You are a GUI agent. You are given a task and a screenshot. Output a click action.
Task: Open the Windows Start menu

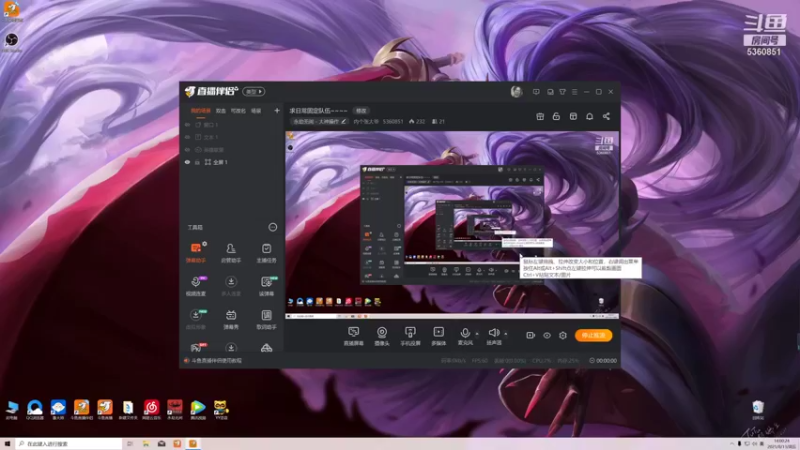point(7,444)
